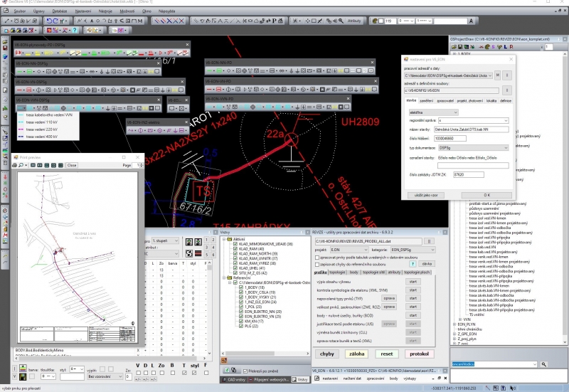This screenshot has height=392, width=569.
Task: Click the 'záloha' button
Action: [x=357, y=354]
